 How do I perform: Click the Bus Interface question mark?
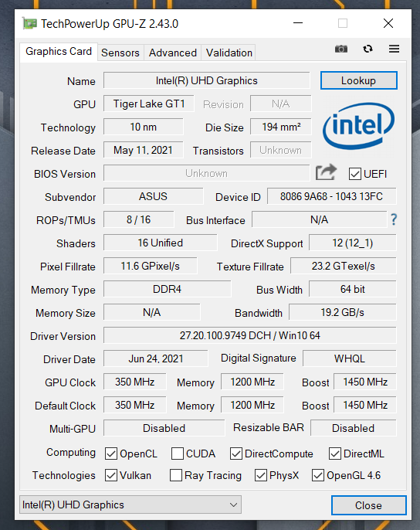click(394, 219)
